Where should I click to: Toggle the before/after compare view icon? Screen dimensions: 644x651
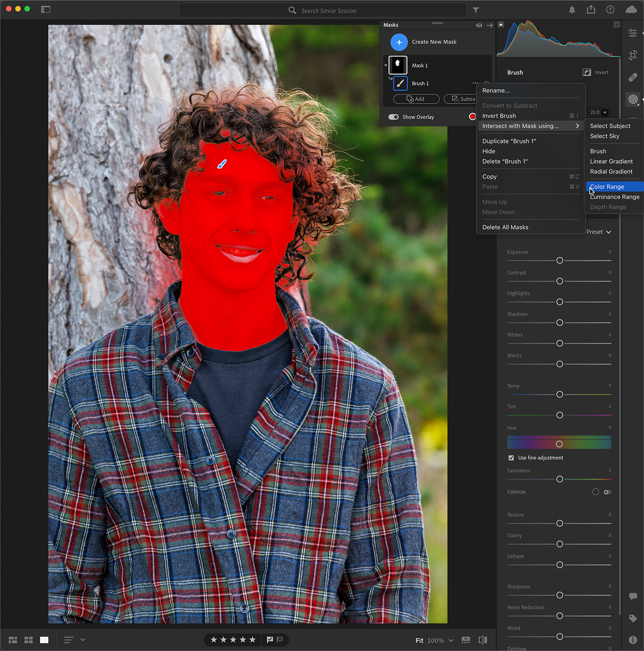482,639
